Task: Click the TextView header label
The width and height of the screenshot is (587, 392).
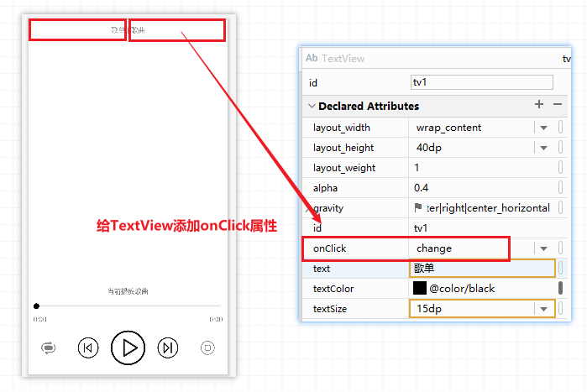Action: tap(343, 59)
